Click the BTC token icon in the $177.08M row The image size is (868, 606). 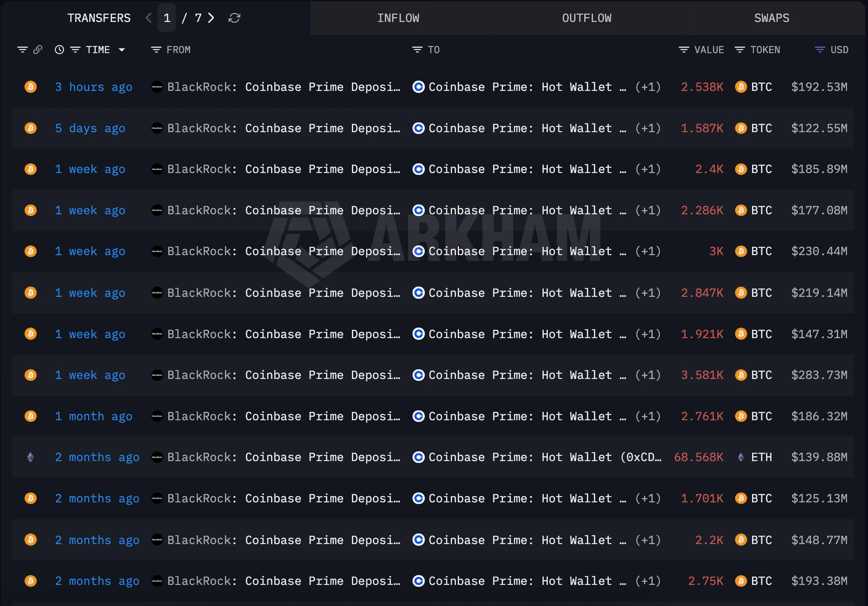click(x=741, y=210)
